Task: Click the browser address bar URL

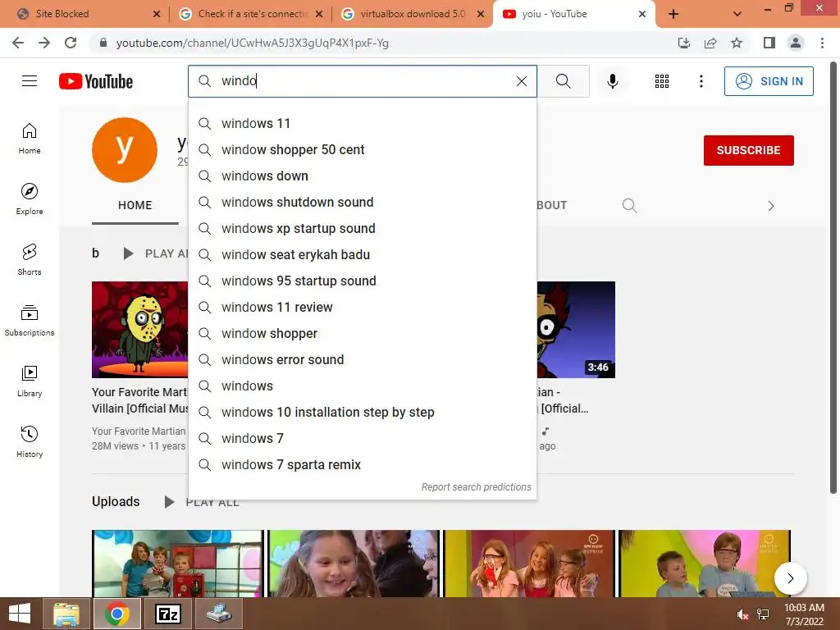Action: (253, 43)
